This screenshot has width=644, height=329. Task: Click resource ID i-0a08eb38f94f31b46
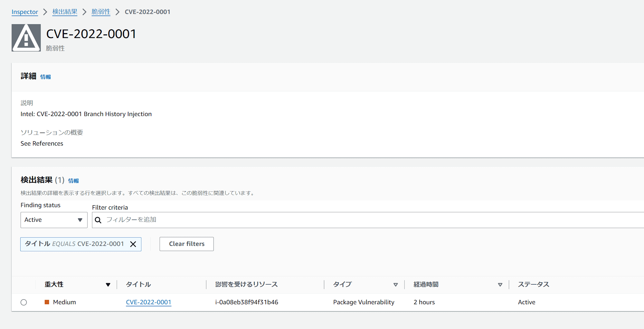(x=247, y=302)
